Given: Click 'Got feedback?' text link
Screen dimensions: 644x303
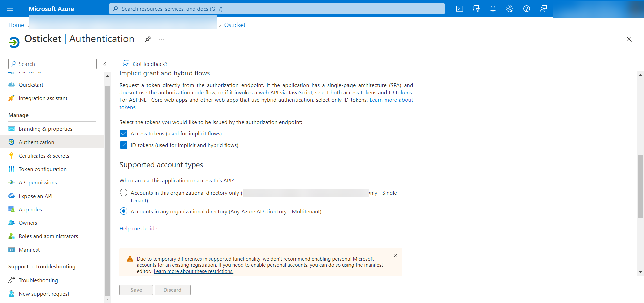Looking at the screenshot, I should tap(150, 64).
